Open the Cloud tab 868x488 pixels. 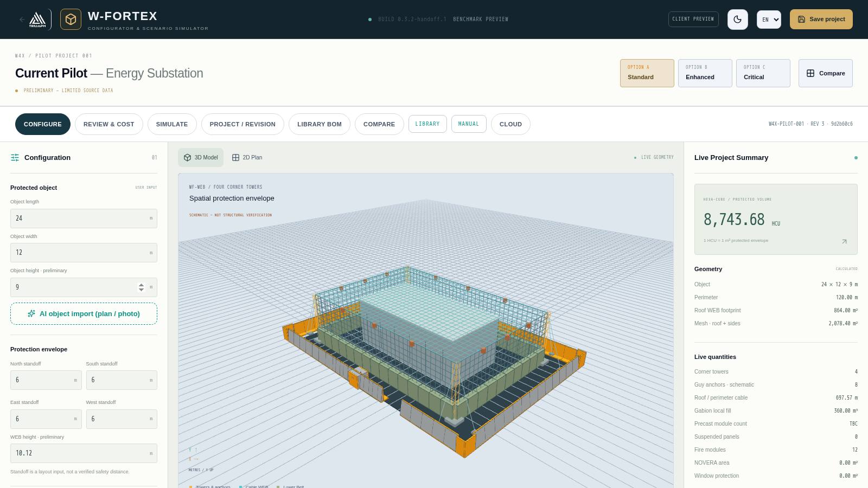click(x=510, y=124)
